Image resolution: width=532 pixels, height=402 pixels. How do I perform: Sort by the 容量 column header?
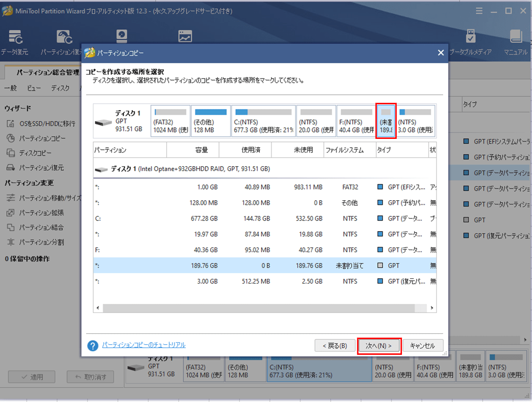(193, 150)
